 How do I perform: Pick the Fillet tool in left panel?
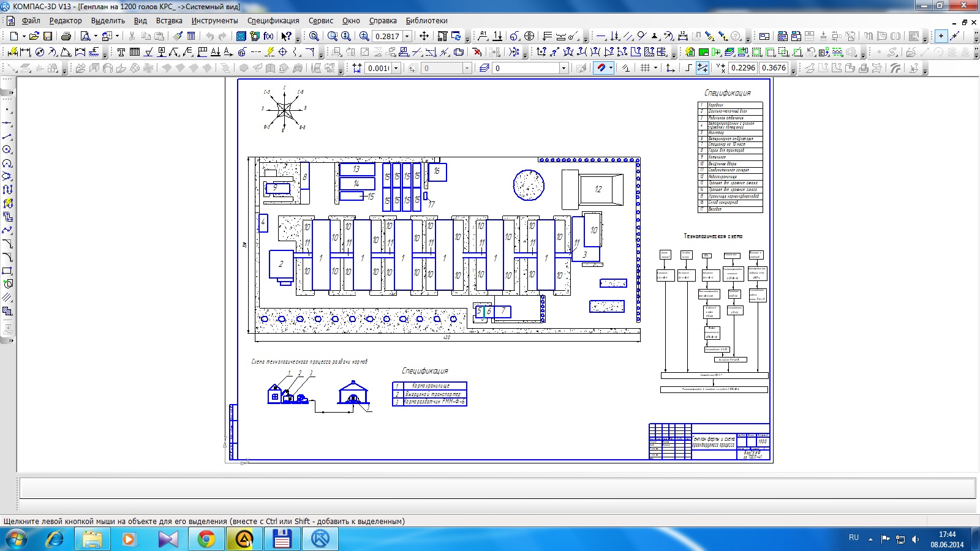pos(7,257)
